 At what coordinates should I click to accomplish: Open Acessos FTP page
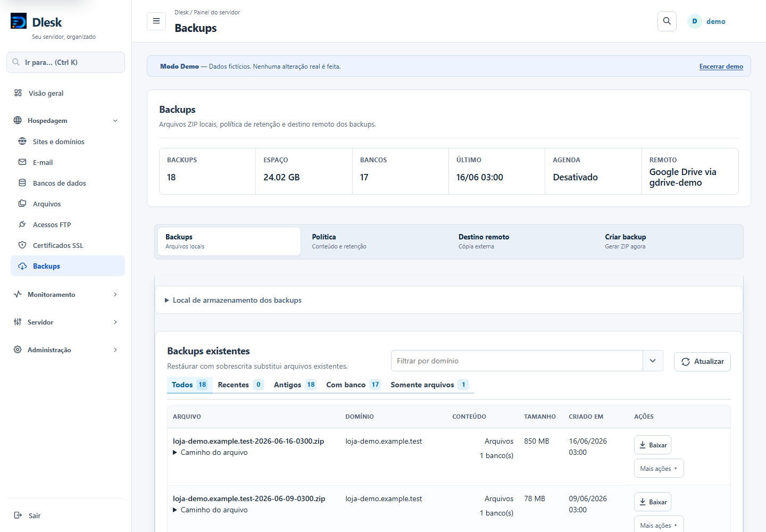[68, 225]
